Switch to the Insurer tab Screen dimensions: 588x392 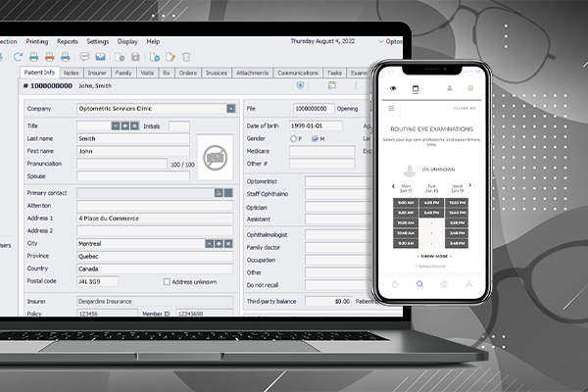(x=97, y=73)
